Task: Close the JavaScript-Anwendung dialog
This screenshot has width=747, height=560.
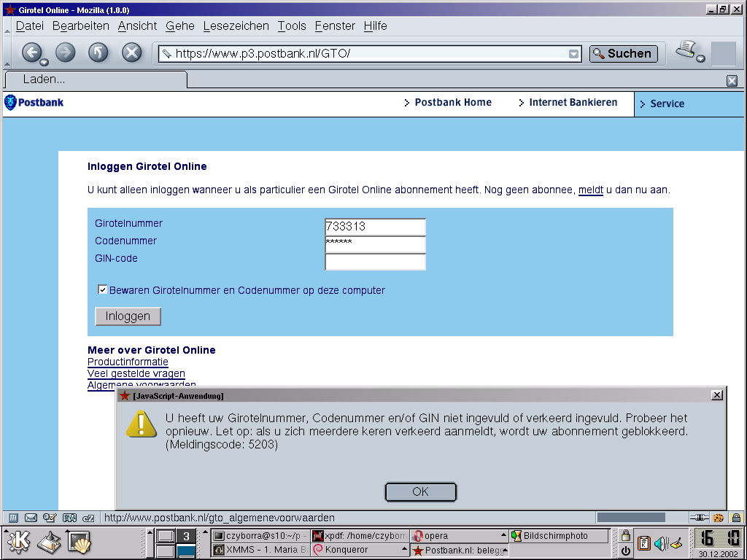Action: point(716,394)
